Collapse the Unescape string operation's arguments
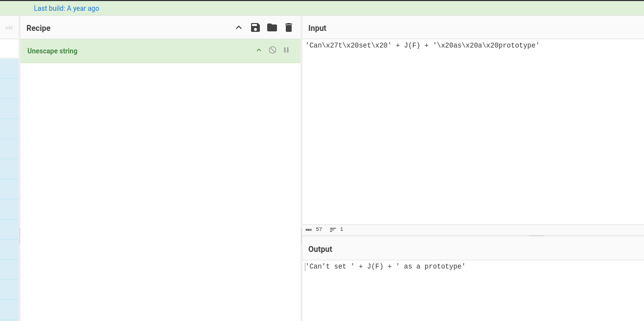The image size is (644, 321). click(x=259, y=50)
